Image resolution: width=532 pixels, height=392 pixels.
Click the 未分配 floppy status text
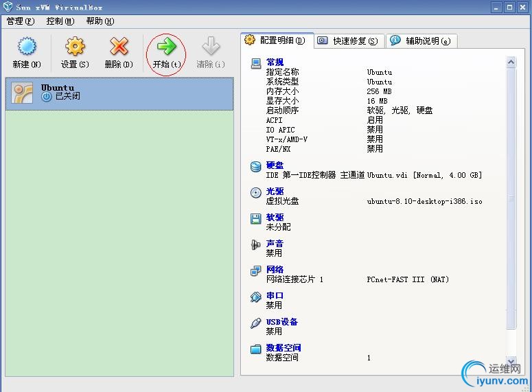tap(278, 227)
